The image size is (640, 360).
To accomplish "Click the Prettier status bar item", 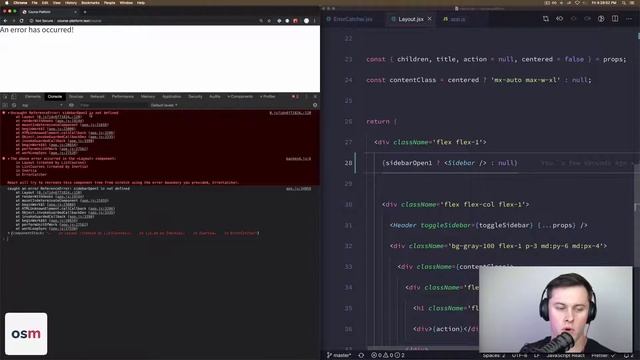I will 603,356.
